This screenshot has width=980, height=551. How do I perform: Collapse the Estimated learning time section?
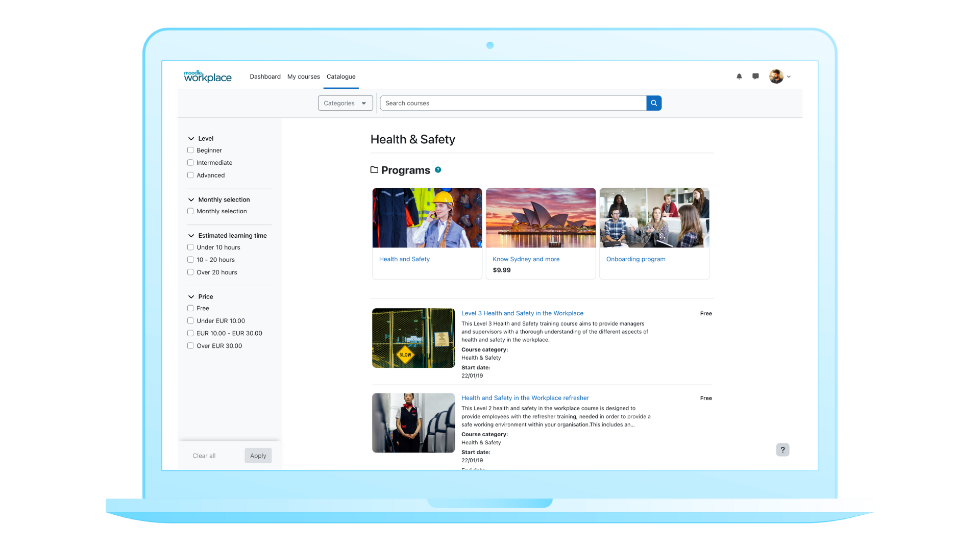pos(191,236)
